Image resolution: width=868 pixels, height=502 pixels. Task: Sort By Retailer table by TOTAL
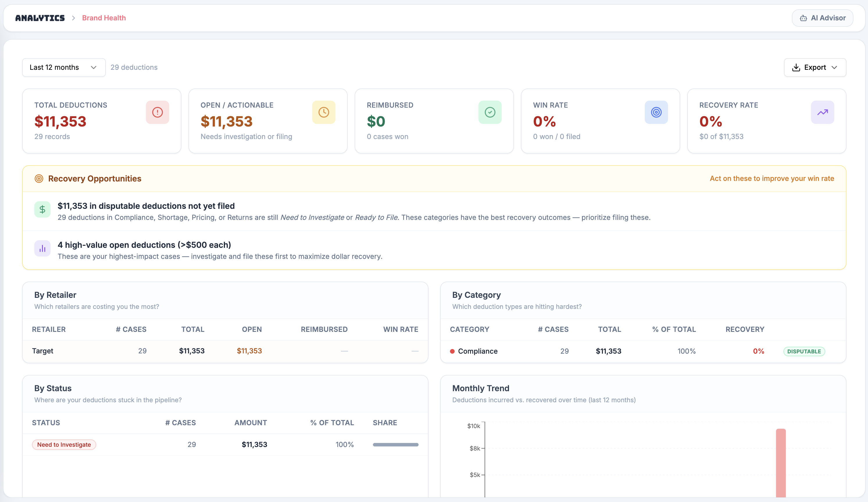pyautogui.click(x=193, y=329)
